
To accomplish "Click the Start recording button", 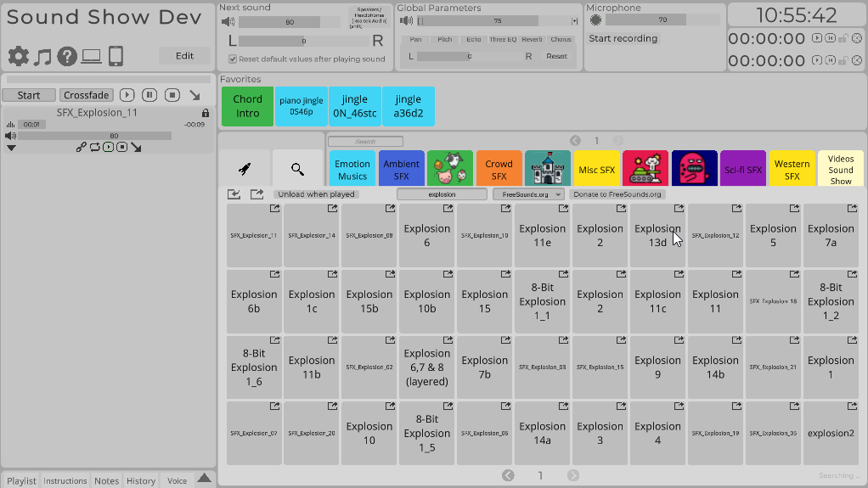I will [x=623, y=38].
